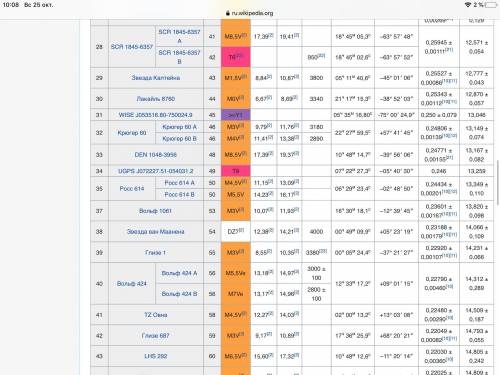
Task: Click the white DZ7 spectral class cell
Action: pos(236,231)
